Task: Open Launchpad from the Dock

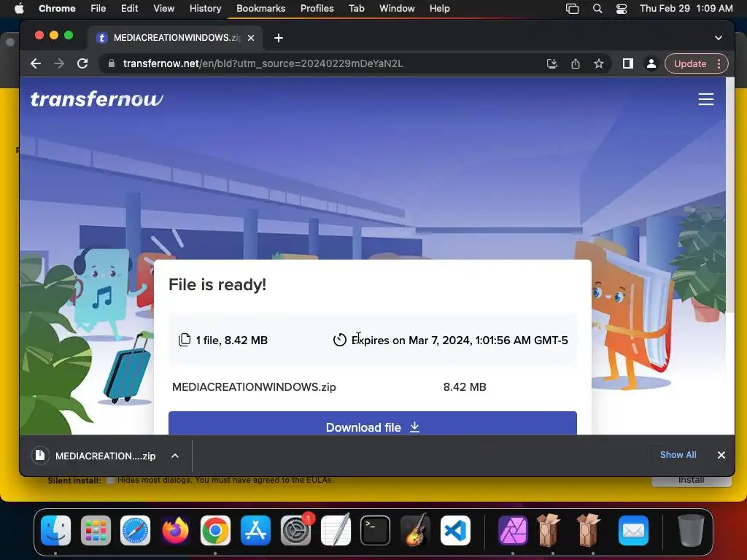Action: tap(96, 530)
